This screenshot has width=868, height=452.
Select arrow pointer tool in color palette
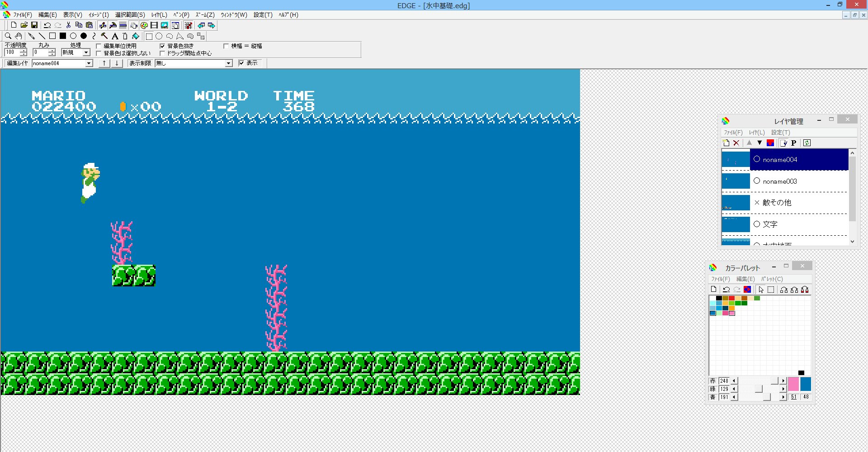[x=761, y=290]
